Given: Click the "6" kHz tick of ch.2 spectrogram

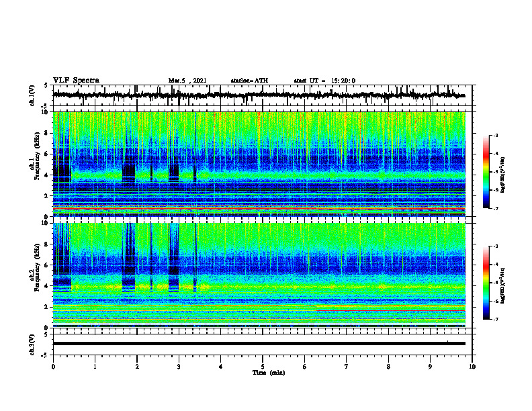Looking at the screenshot, I should pyautogui.click(x=47, y=265).
